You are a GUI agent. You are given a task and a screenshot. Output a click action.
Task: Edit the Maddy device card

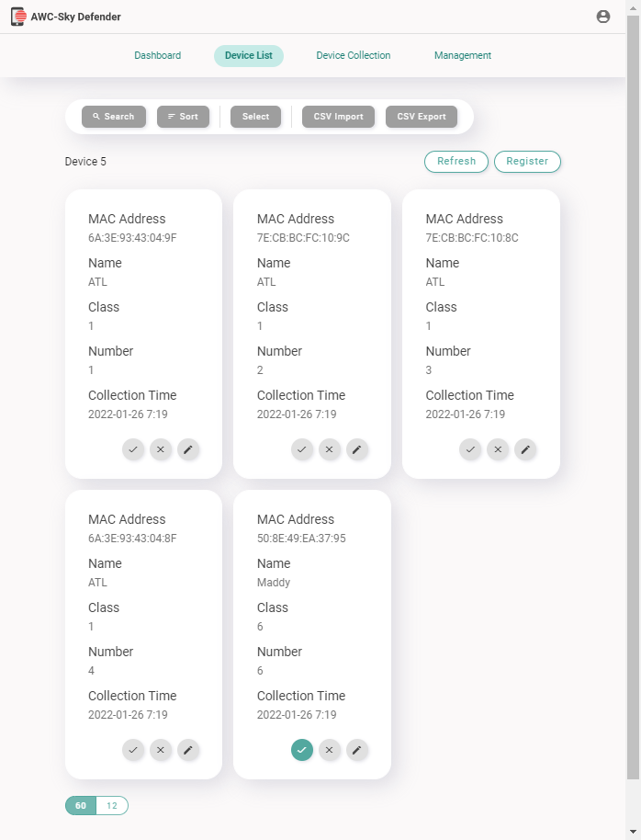pyautogui.click(x=357, y=750)
